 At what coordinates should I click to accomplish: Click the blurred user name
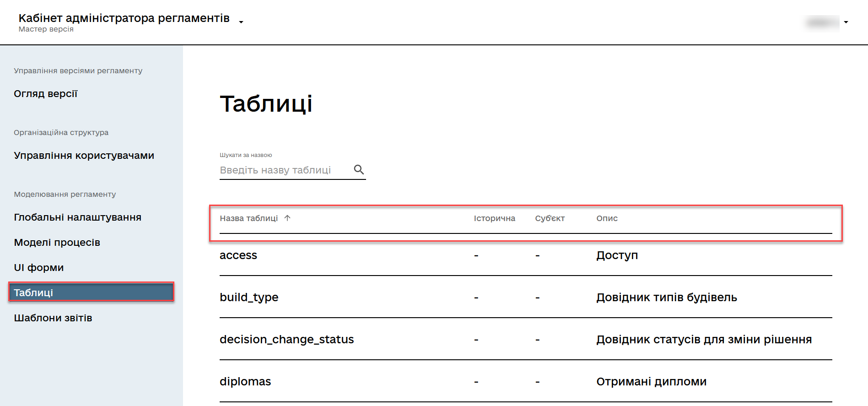coord(822,22)
